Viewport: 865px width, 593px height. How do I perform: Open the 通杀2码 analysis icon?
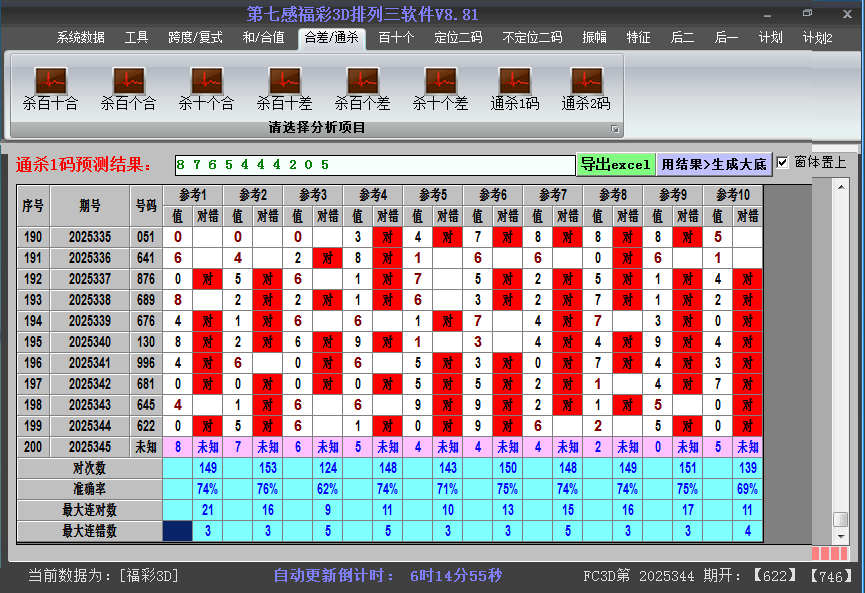point(585,88)
